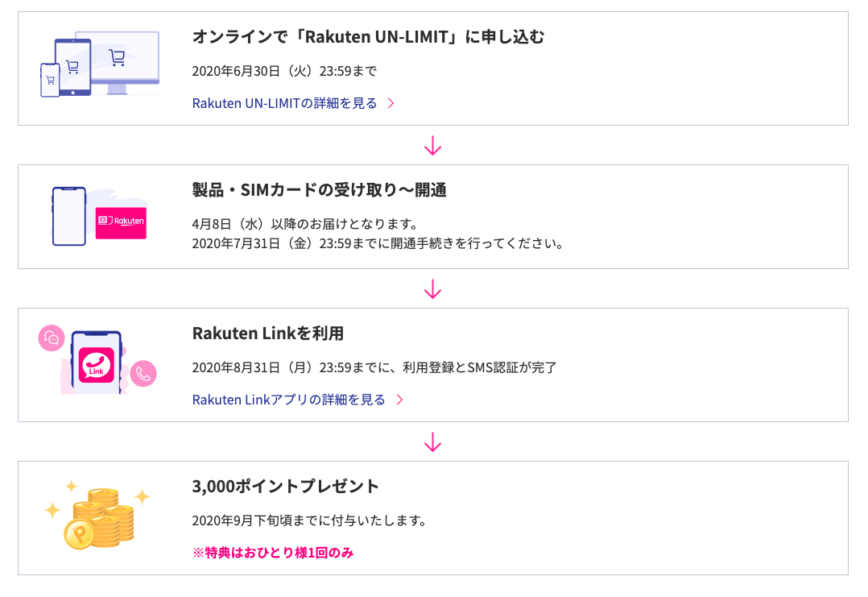
Task: Select the online application step heading
Action: (x=368, y=37)
